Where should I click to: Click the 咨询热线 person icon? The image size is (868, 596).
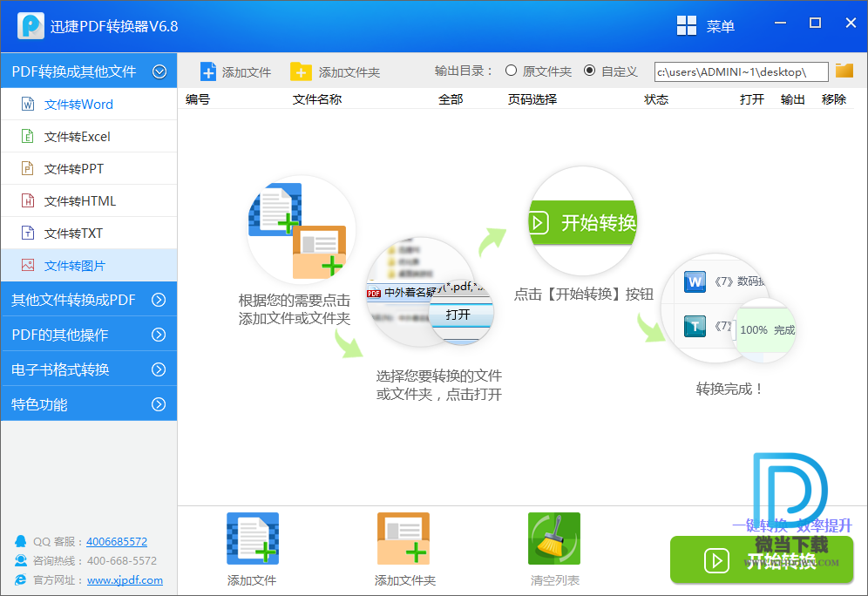point(21,560)
